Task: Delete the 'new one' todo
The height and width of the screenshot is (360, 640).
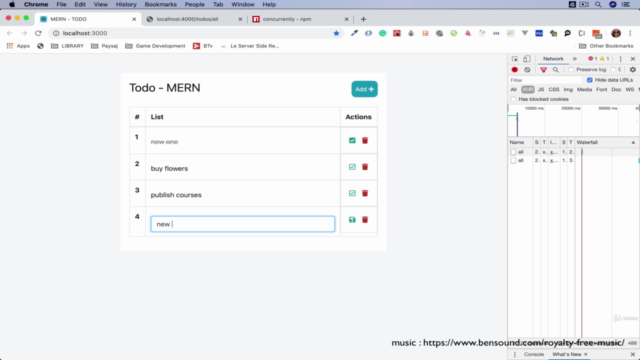Action: coord(365,140)
